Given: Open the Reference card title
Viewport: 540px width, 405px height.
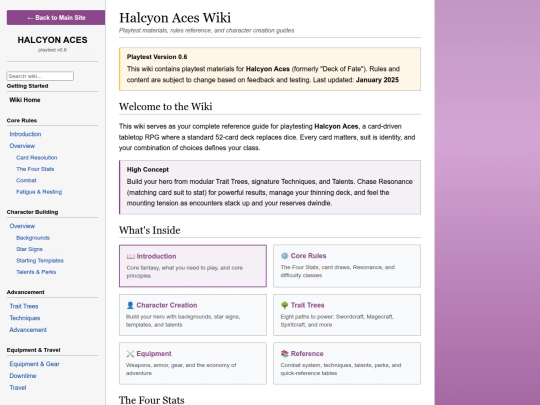Looking at the screenshot, I should pos(307,354).
